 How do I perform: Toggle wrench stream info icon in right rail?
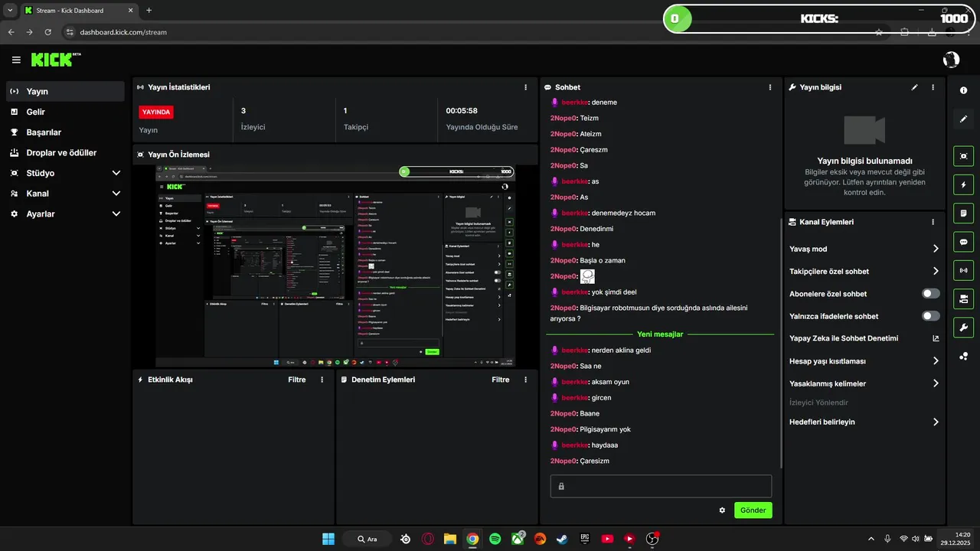point(963,328)
